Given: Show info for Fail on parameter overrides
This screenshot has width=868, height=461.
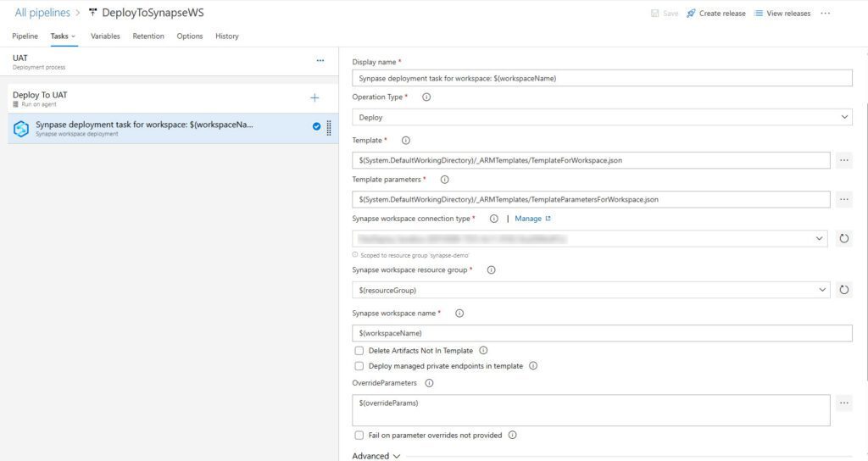Looking at the screenshot, I should coord(513,435).
